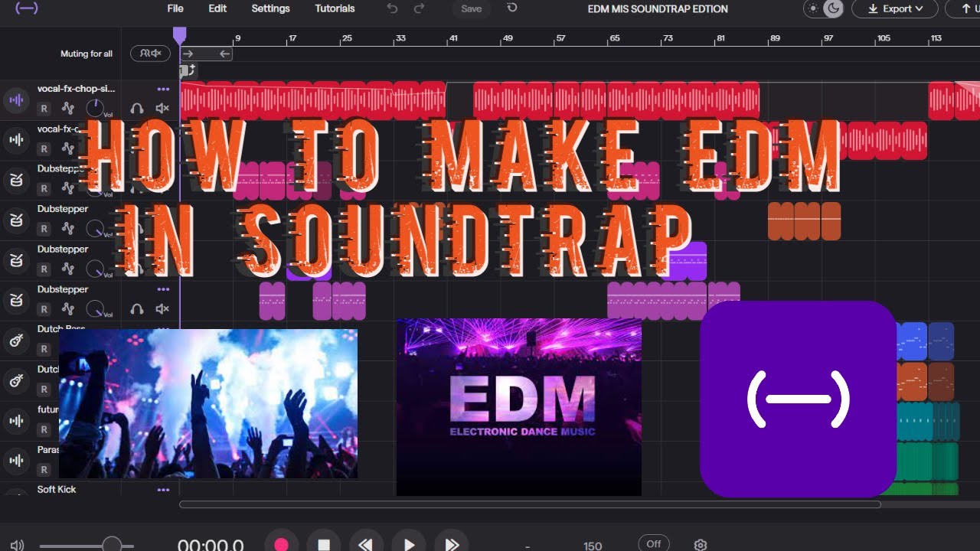Arm record on vocal-fx-chop-si track

point(44,109)
